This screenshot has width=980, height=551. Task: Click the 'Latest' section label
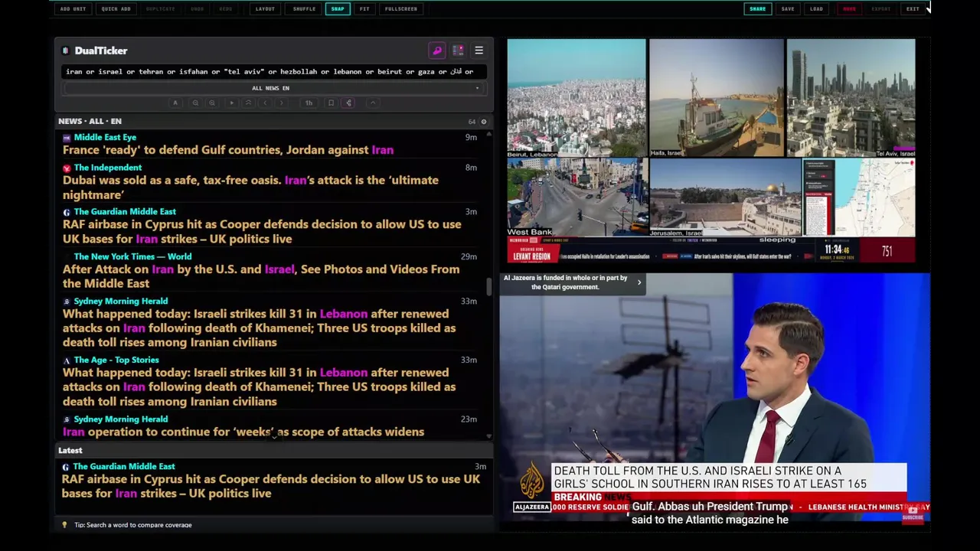pyautogui.click(x=70, y=451)
